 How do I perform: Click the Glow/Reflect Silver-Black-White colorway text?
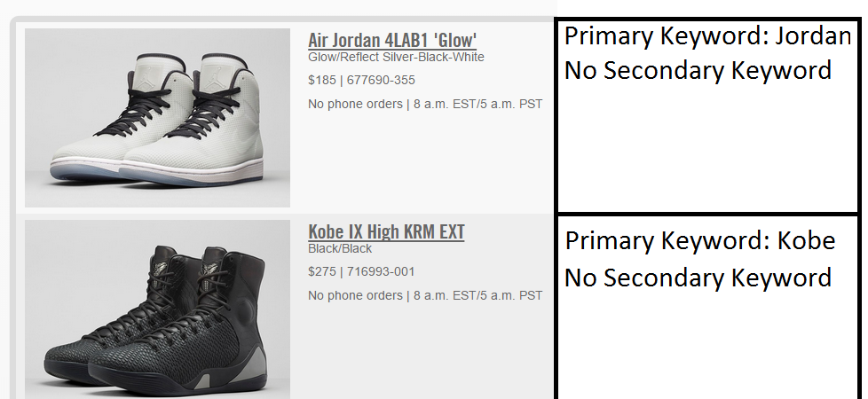(396, 57)
